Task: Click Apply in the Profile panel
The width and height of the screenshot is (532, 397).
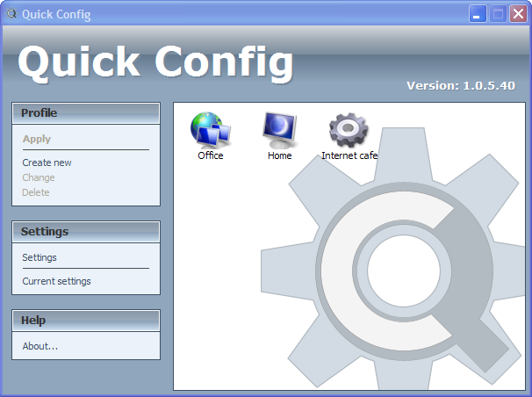Action: tap(37, 139)
